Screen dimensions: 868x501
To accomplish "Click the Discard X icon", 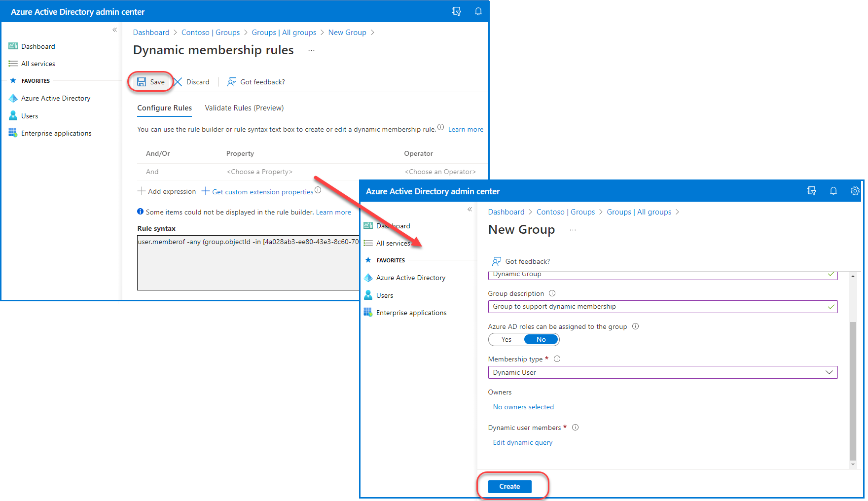I will click(178, 82).
